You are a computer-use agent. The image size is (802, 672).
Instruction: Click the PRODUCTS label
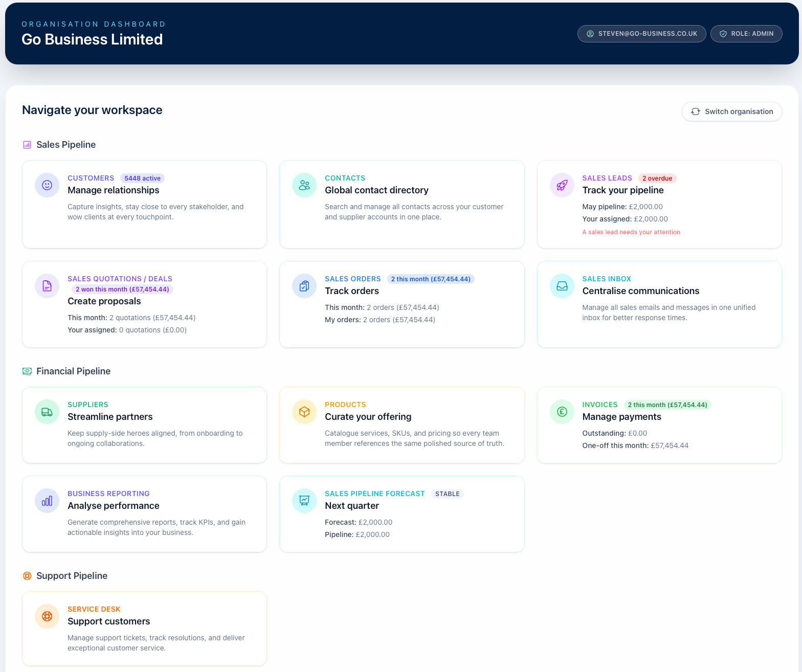[345, 405]
